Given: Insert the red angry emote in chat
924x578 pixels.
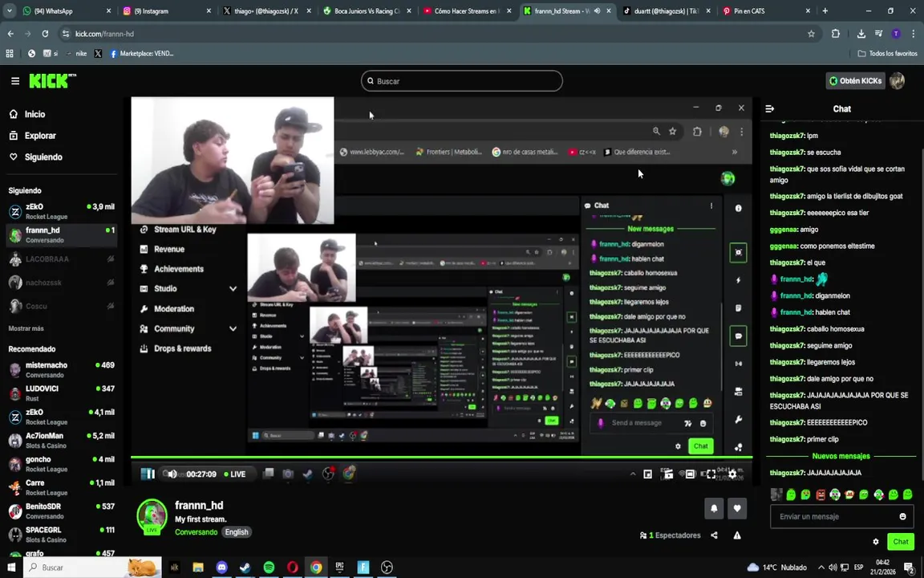Looking at the screenshot, I should coord(821,495).
